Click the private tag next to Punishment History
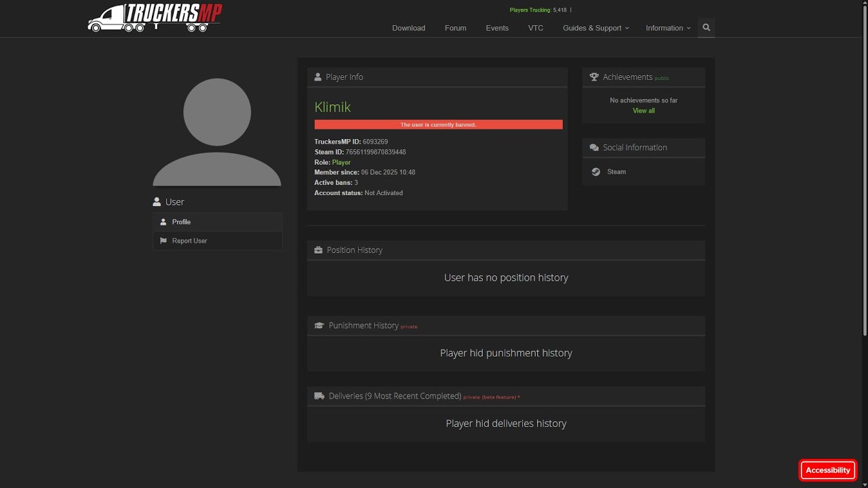868x488 pixels. click(409, 327)
